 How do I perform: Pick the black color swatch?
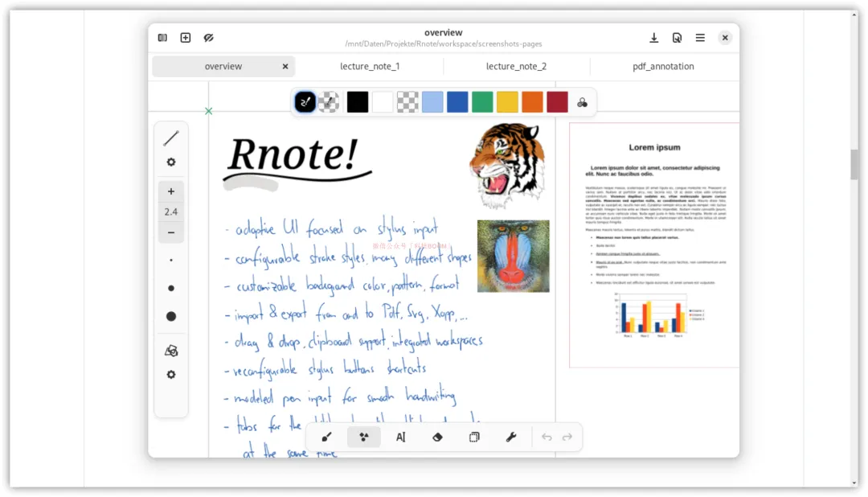[358, 102]
